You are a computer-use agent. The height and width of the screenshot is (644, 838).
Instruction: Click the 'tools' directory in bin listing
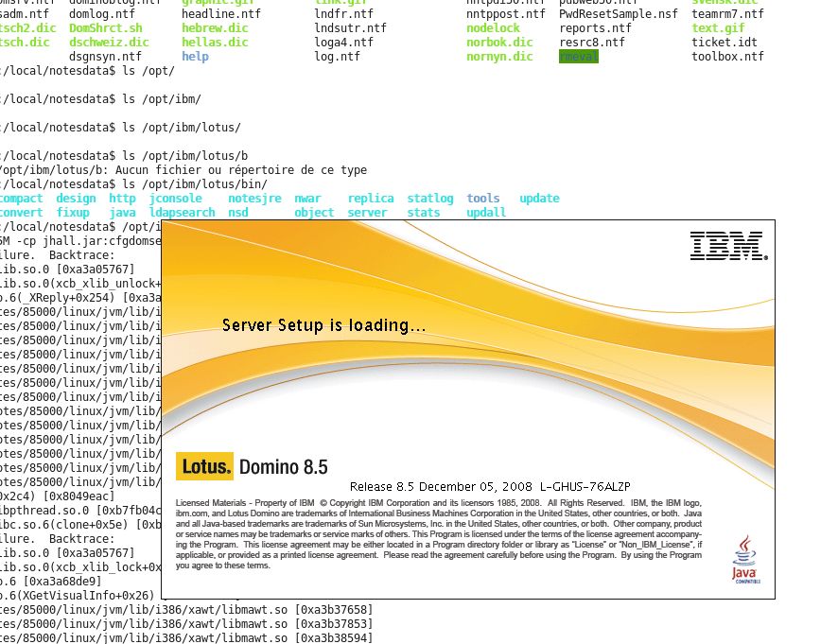[482, 199]
